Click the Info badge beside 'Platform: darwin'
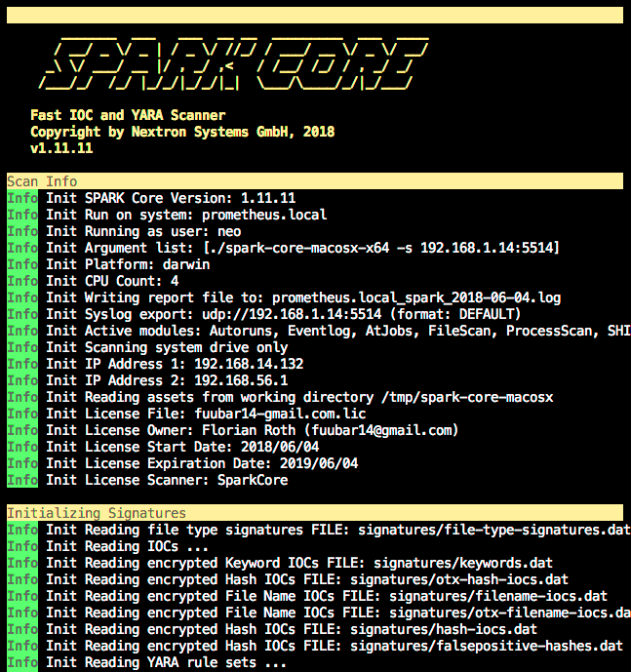Screen dimensions: 631x672 tap(21, 264)
